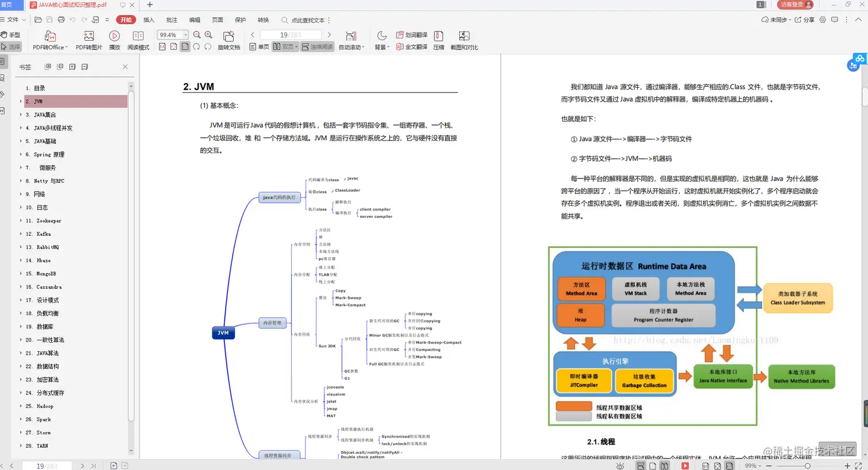This screenshot has height=470, width=868.
Task: Toggle 连续阅读 continuous reading mode
Action: [x=317, y=46]
